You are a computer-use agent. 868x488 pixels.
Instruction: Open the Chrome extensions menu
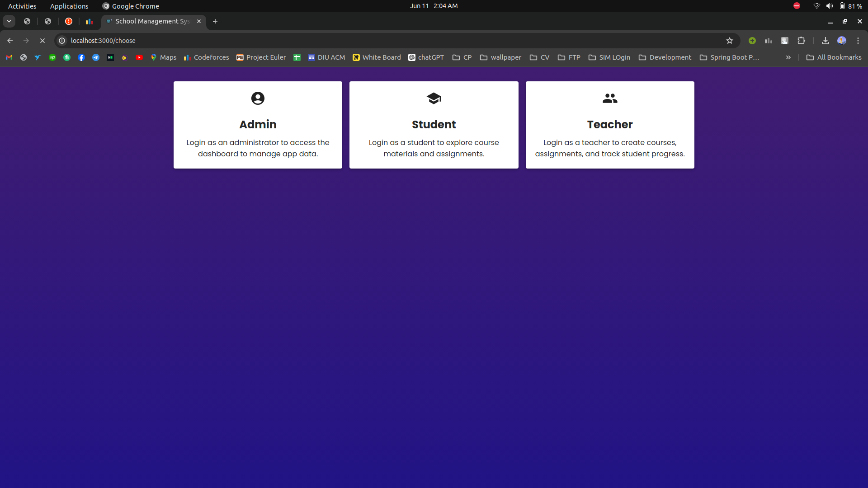click(x=801, y=41)
